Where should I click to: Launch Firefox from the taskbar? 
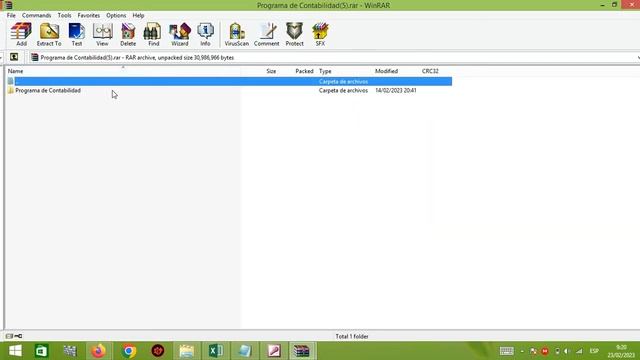(98, 351)
